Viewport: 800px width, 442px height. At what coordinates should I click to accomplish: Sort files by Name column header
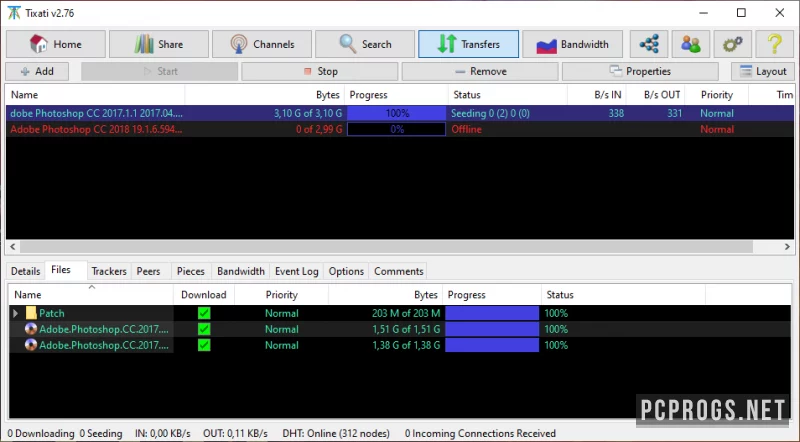tap(91, 295)
